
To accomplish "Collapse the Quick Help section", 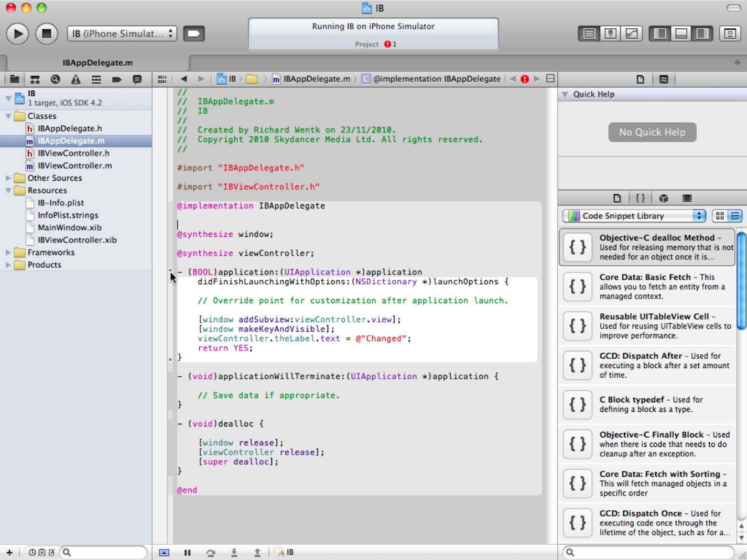I will click(565, 94).
